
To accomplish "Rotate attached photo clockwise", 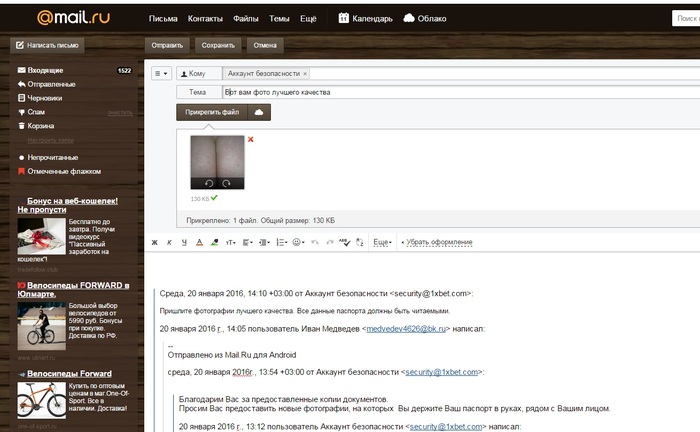I will click(x=226, y=183).
